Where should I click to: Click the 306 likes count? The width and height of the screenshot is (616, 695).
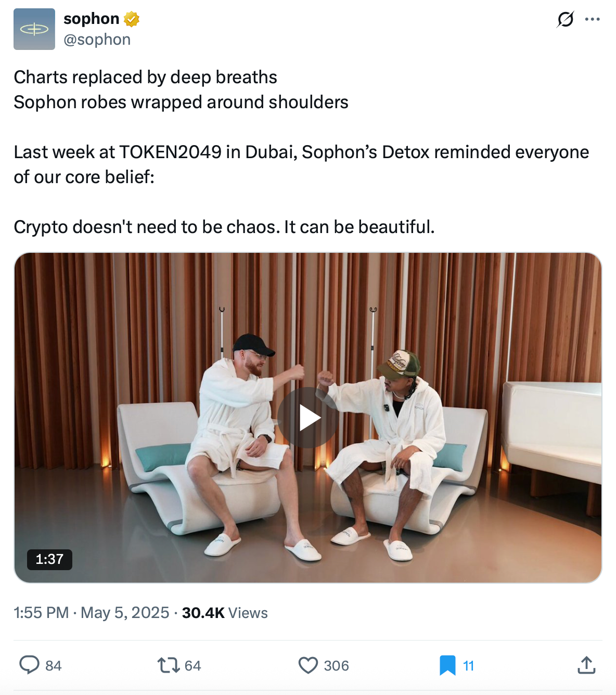336,666
